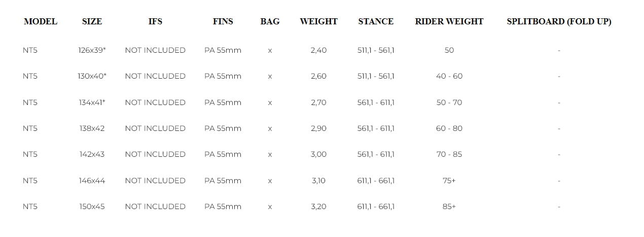Screen dimensions: 644x237
Task: Click the SIZE column header
Action: [x=92, y=21]
